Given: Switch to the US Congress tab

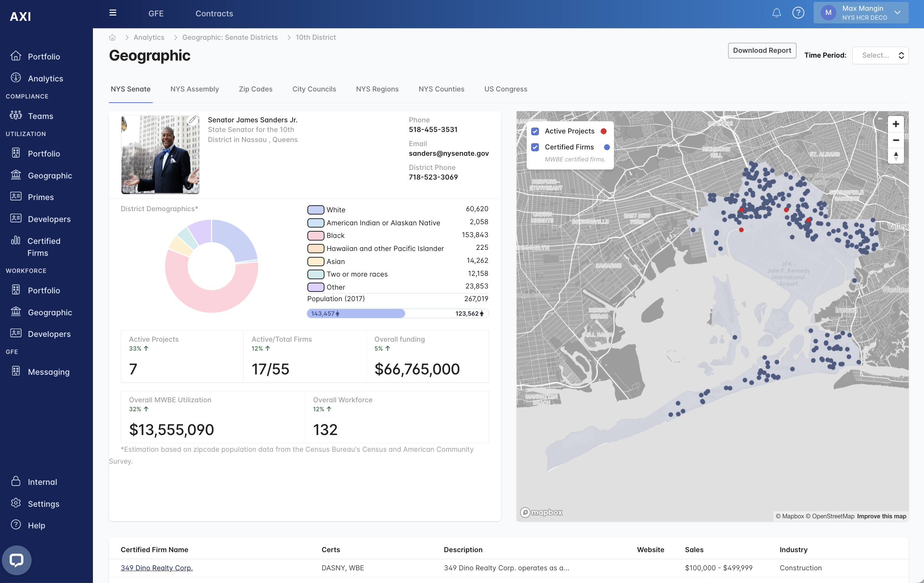Looking at the screenshot, I should [x=505, y=89].
